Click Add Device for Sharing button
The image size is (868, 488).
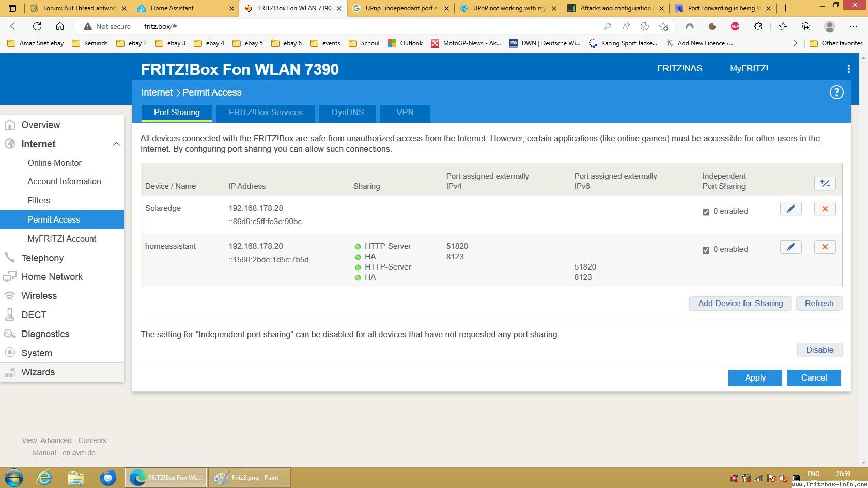pos(740,304)
